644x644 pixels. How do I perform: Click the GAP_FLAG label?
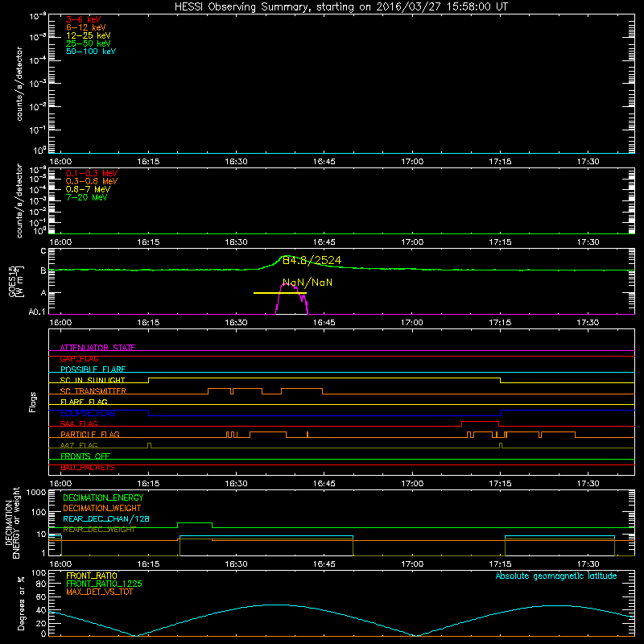click(x=79, y=358)
